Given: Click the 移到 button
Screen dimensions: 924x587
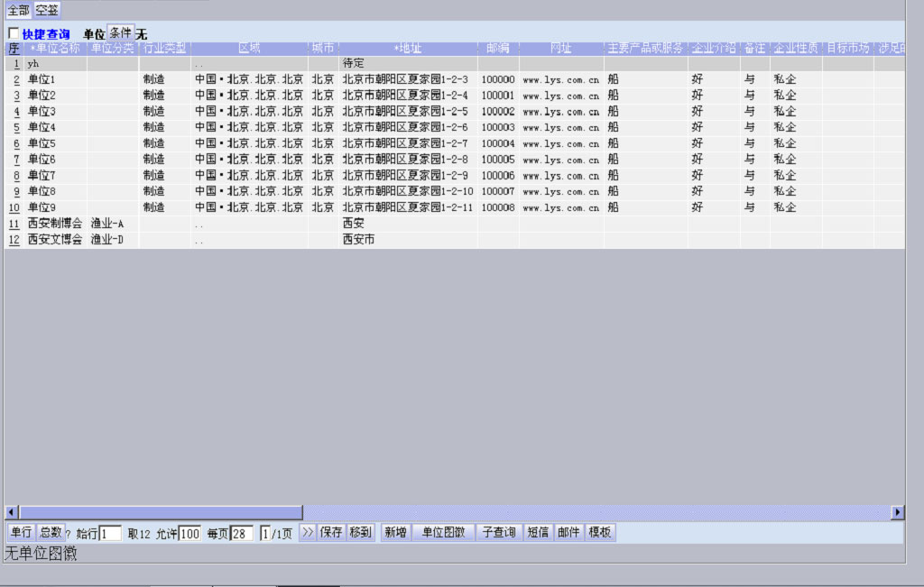Looking at the screenshot, I should point(360,533).
